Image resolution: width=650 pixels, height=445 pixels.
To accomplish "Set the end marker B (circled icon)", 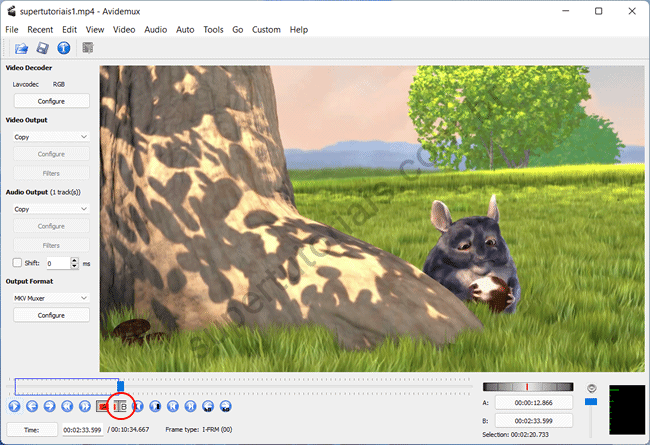I will [x=120, y=406].
